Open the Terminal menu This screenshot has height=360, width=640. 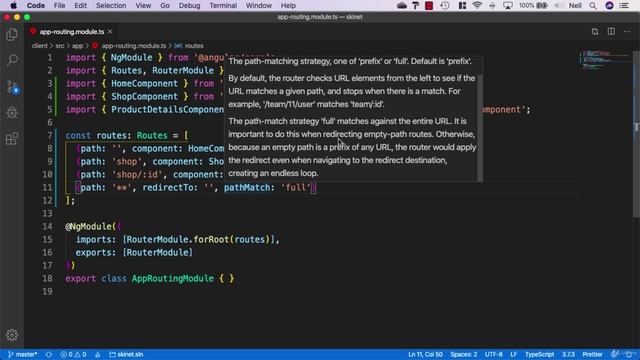[223, 5]
